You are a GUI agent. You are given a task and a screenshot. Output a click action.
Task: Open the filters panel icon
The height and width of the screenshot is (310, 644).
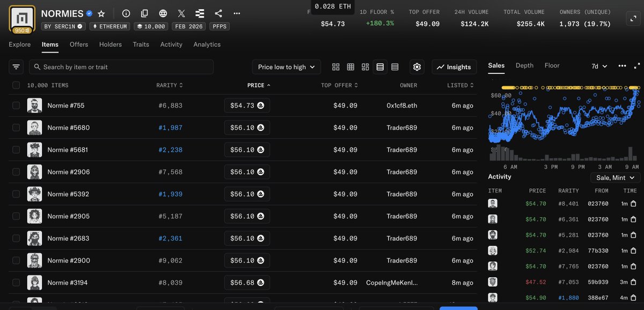[16, 67]
